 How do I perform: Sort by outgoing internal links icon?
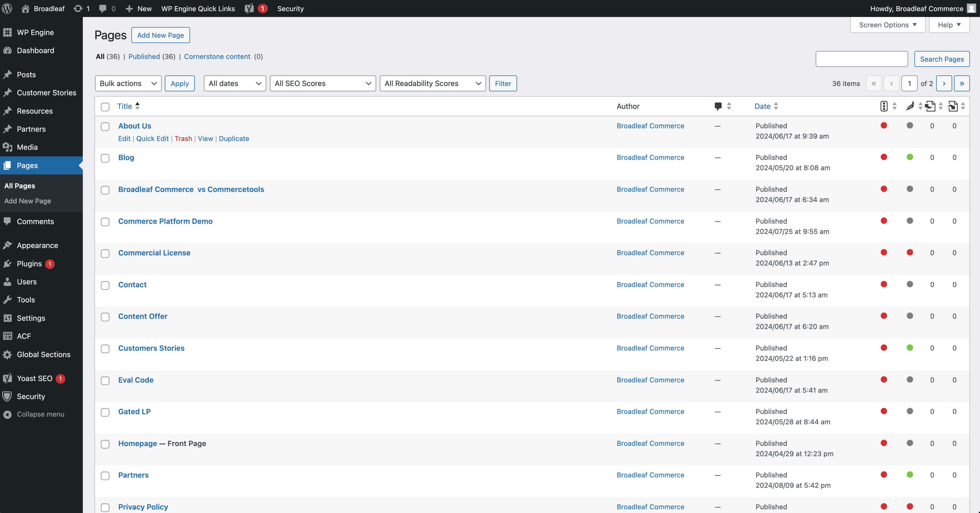pyautogui.click(x=930, y=106)
